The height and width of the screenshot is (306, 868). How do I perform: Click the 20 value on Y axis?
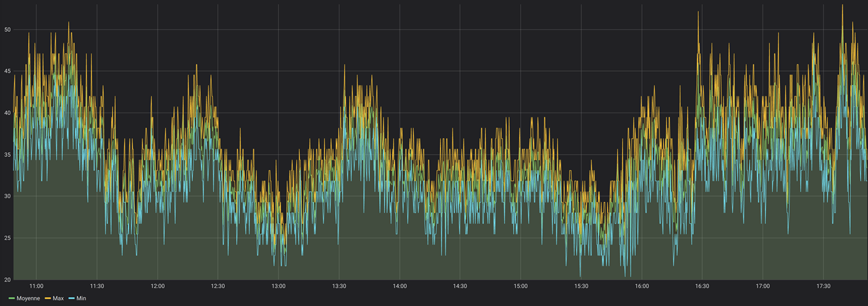tap(7, 279)
